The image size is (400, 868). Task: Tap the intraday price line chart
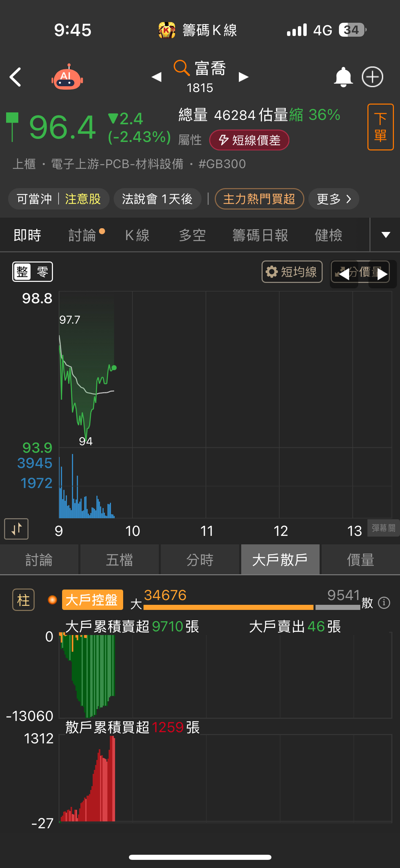pos(225,369)
